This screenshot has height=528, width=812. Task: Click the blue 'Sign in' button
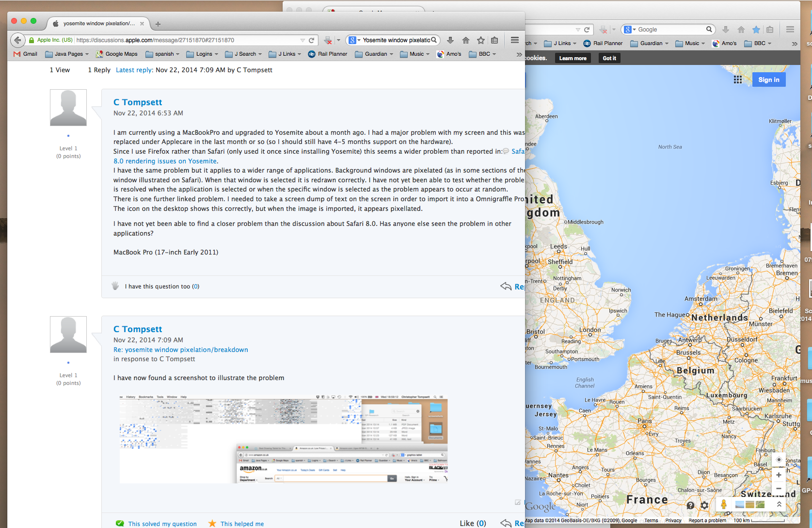click(x=769, y=80)
